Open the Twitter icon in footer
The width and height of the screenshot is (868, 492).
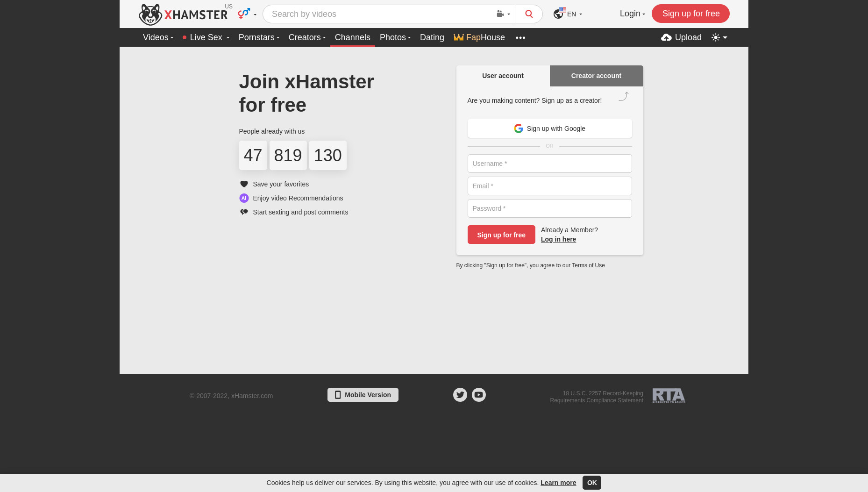[x=460, y=395]
